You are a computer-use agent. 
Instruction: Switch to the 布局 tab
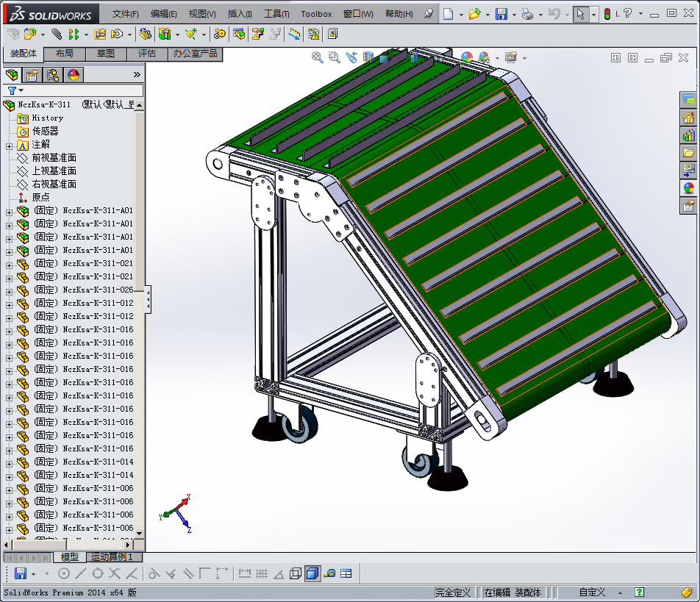click(x=65, y=54)
